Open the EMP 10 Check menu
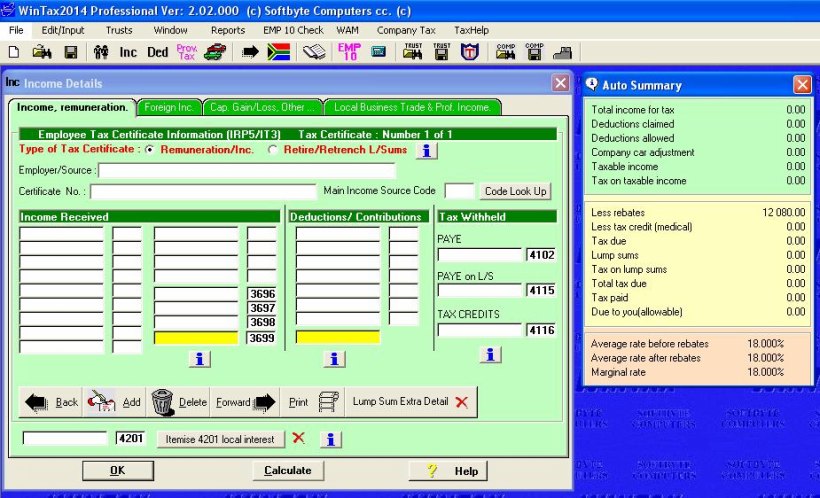This screenshot has width=820, height=498. click(293, 30)
